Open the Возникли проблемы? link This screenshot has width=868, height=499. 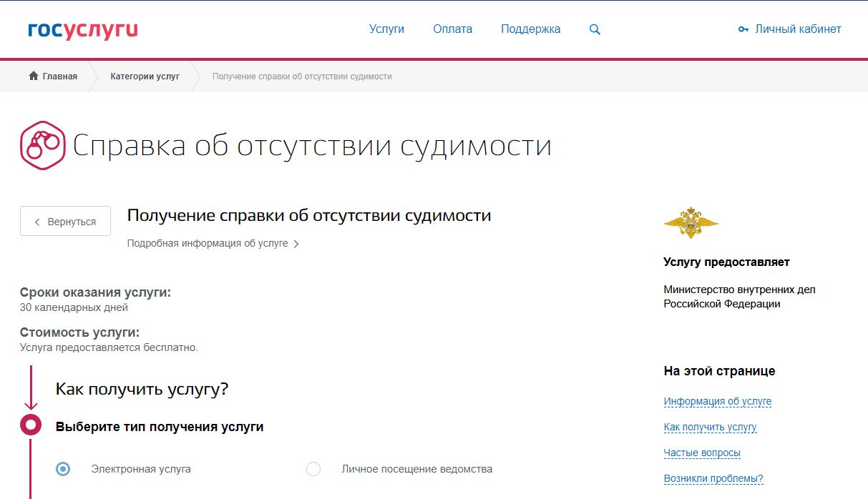tap(713, 479)
